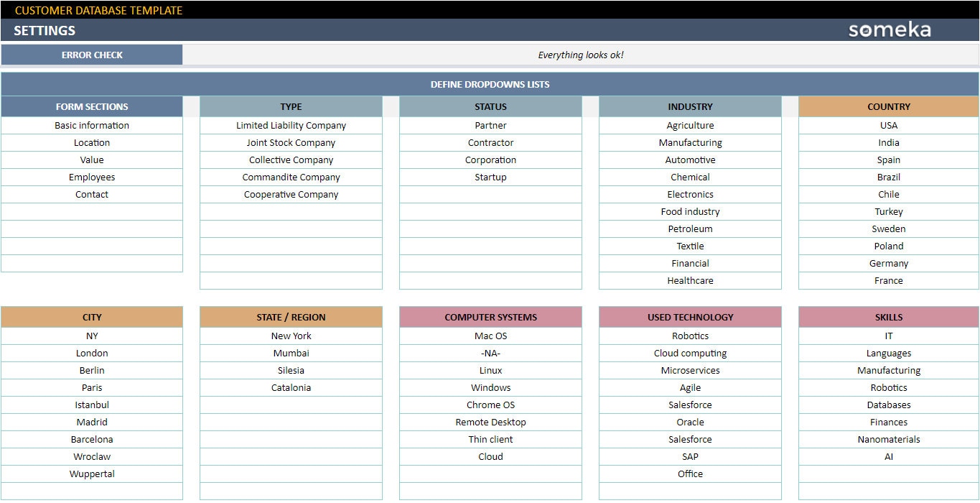
Task: Select the 'Agriculture' industry cell
Action: (689, 125)
